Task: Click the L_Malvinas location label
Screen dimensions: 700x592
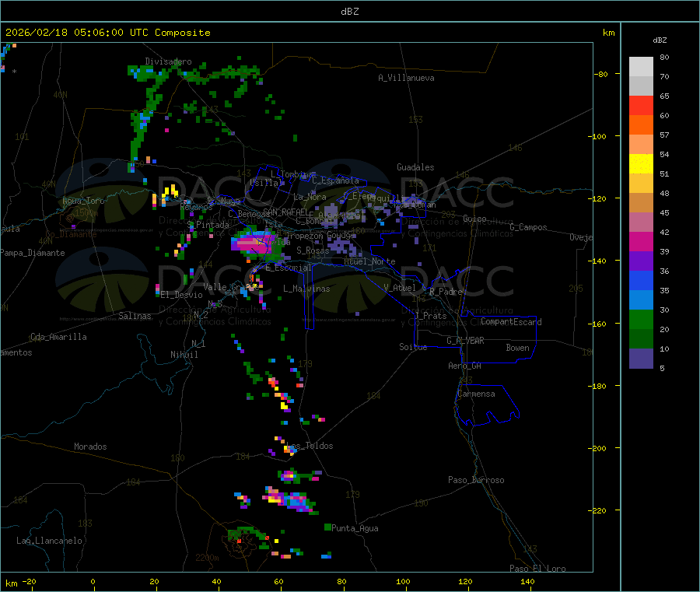Action: (x=306, y=289)
